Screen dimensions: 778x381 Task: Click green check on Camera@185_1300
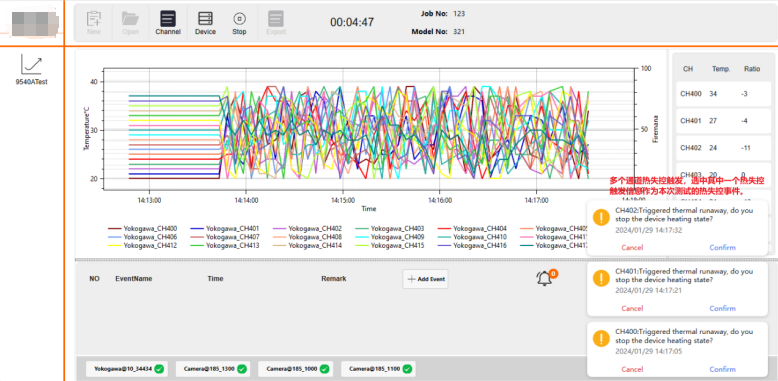point(242,369)
